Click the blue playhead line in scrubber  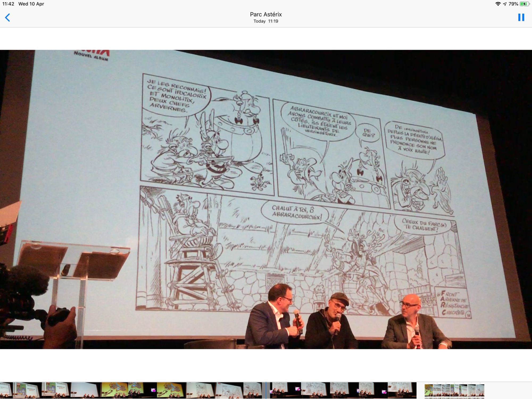[266, 390]
